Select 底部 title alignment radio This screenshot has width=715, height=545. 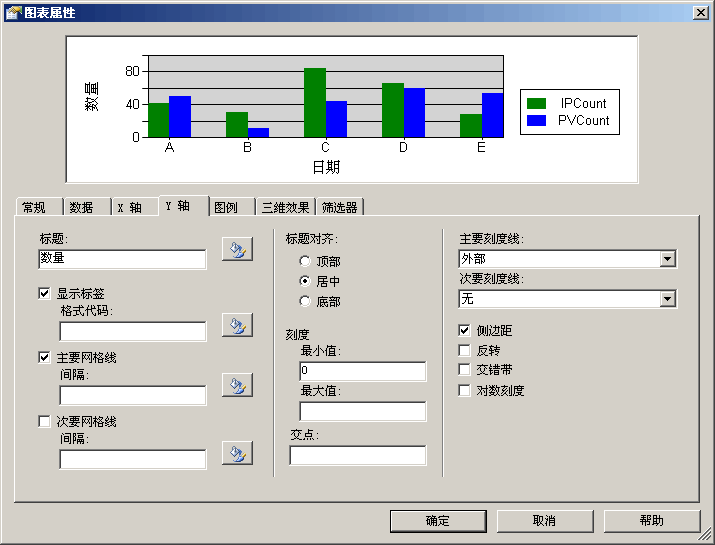(x=305, y=301)
